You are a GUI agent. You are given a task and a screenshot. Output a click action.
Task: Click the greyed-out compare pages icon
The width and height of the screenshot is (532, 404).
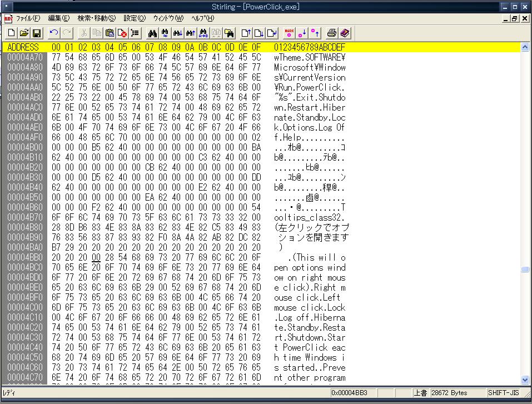pyautogui.click(x=216, y=33)
